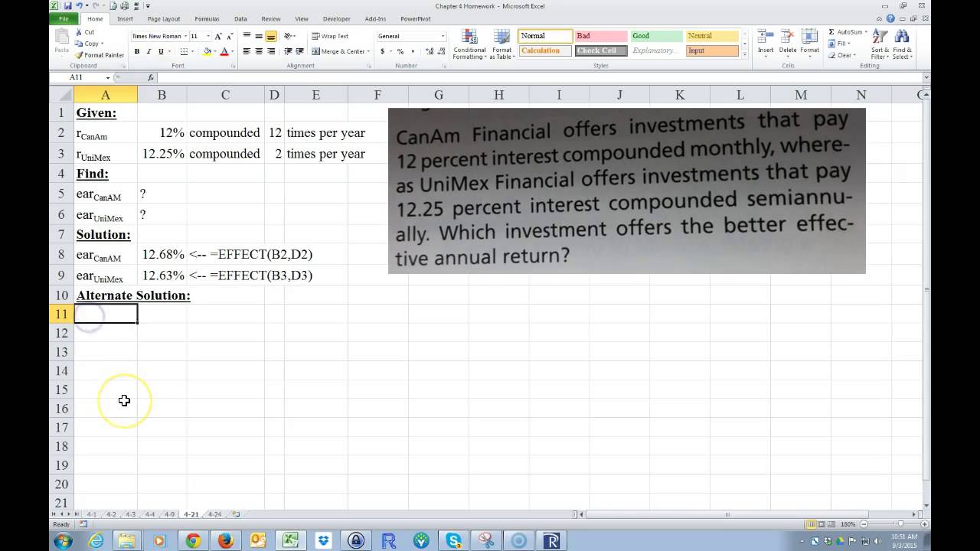Align text to the right
Image resolution: width=980 pixels, height=551 pixels.
270,51
